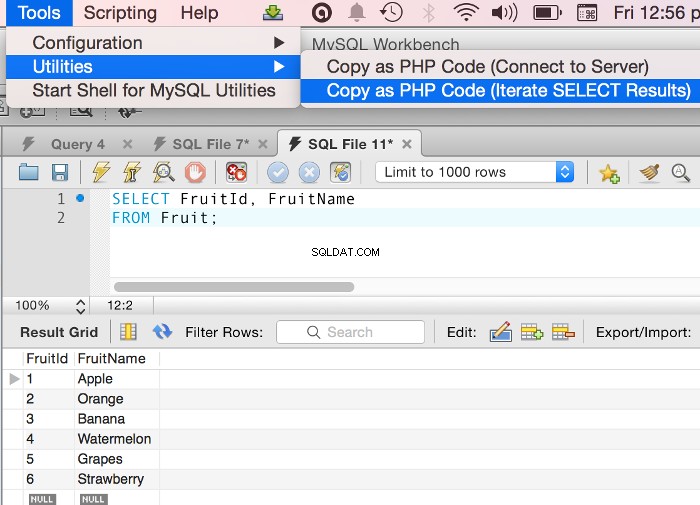Viewport: 700px width, 505px height.
Task: Open Limit to 1000 rows dropdown
Action: coord(475,172)
